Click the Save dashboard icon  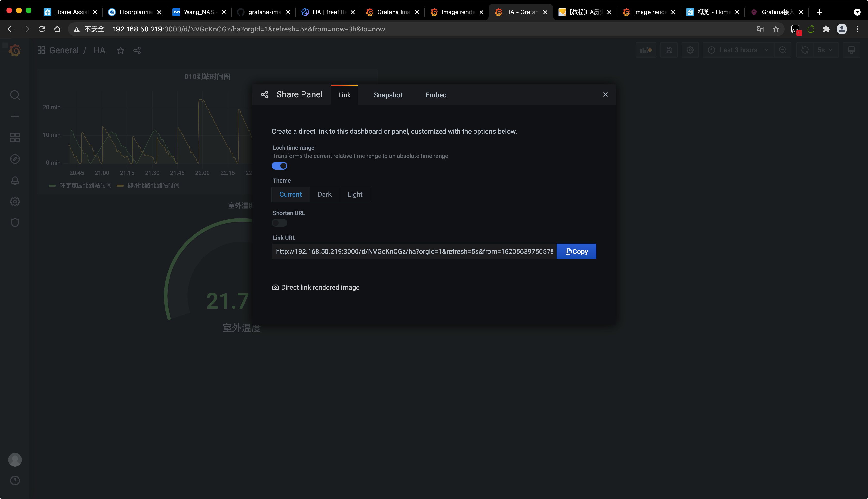point(669,50)
